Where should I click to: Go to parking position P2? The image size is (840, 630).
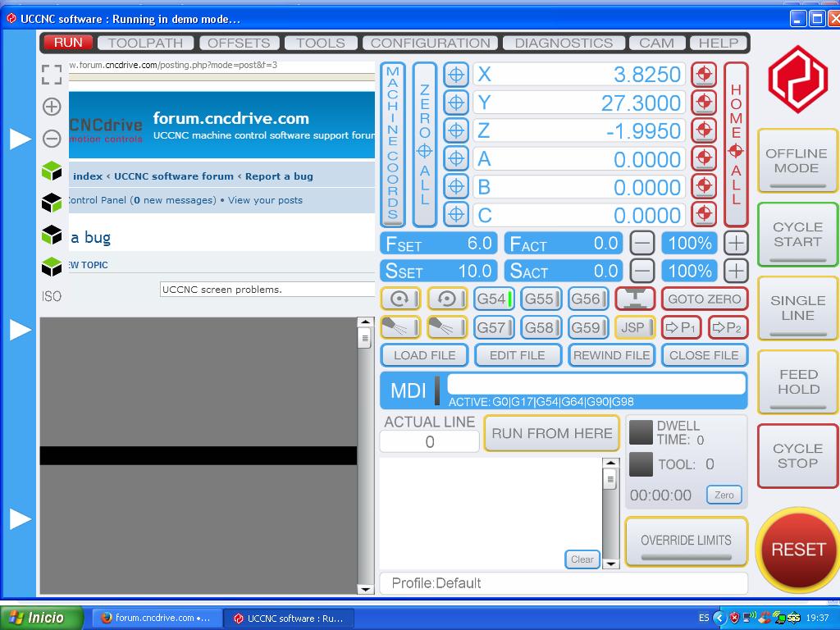(728, 327)
